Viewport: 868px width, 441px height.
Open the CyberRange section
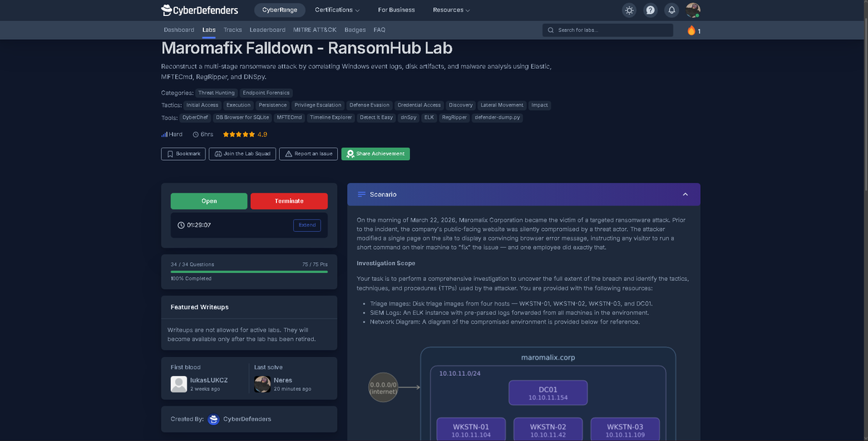tap(279, 10)
